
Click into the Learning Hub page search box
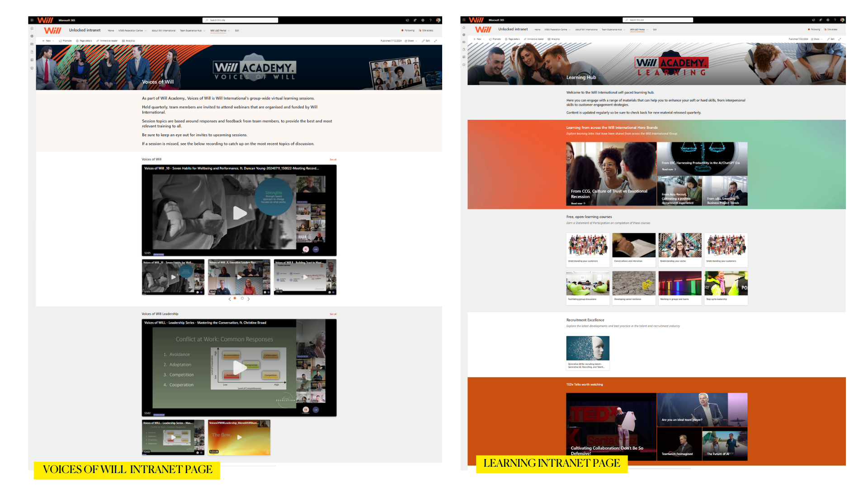658,20
